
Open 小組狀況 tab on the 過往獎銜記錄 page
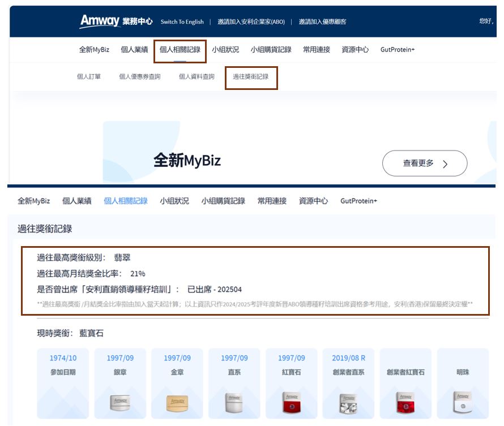pyautogui.click(x=174, y=201)
